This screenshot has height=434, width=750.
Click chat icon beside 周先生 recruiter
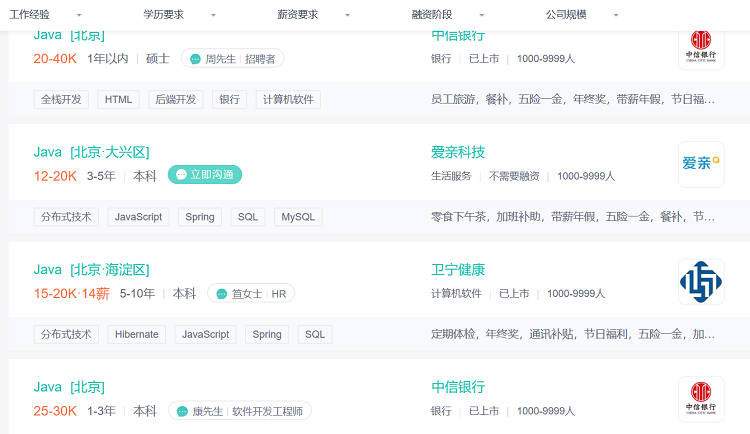(194, 59)
